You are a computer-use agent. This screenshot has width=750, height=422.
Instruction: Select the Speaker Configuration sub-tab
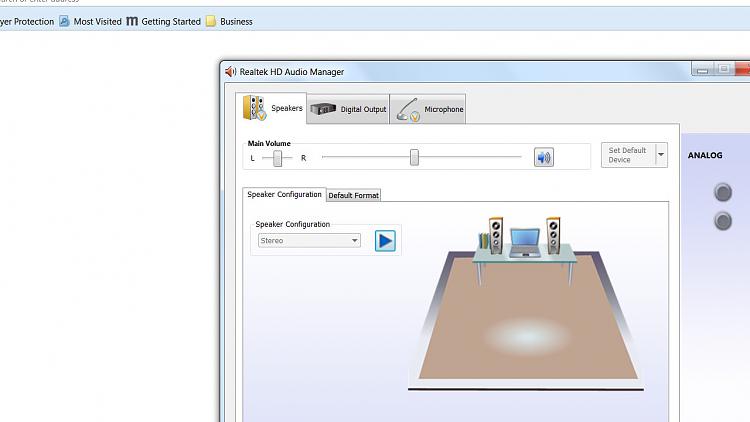[x=284, y=194]
